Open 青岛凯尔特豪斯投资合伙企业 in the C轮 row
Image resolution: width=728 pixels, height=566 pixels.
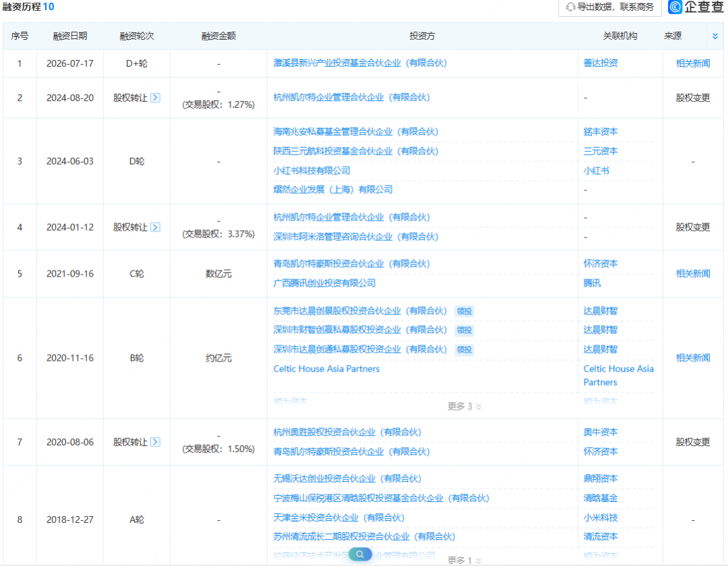tap(351, 264)
